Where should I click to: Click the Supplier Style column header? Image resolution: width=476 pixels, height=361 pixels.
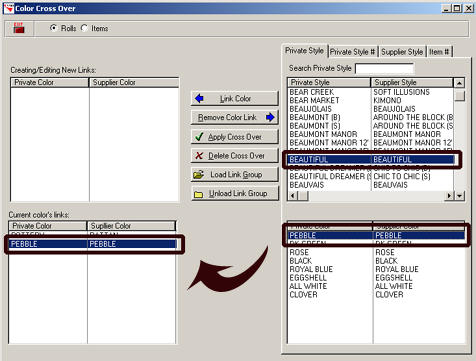coord(412,82)
